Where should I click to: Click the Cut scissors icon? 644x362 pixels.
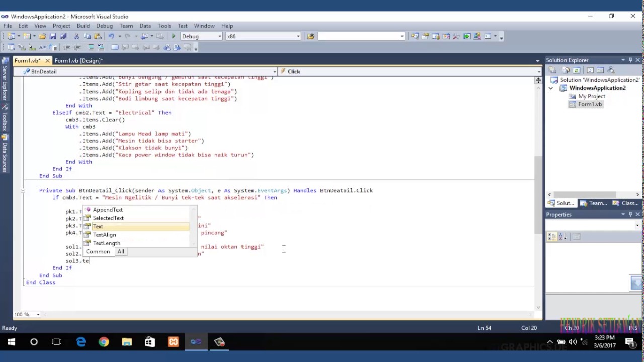coord(76,36)
